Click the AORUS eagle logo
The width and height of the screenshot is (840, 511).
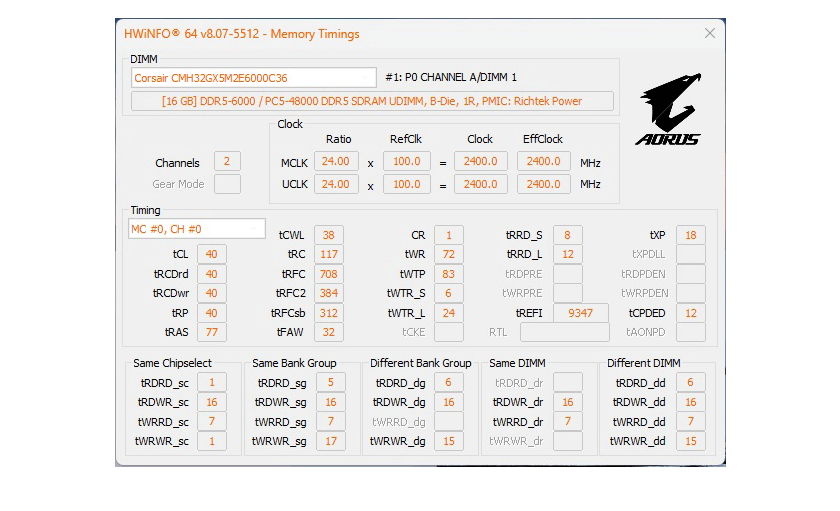[667, 108]
